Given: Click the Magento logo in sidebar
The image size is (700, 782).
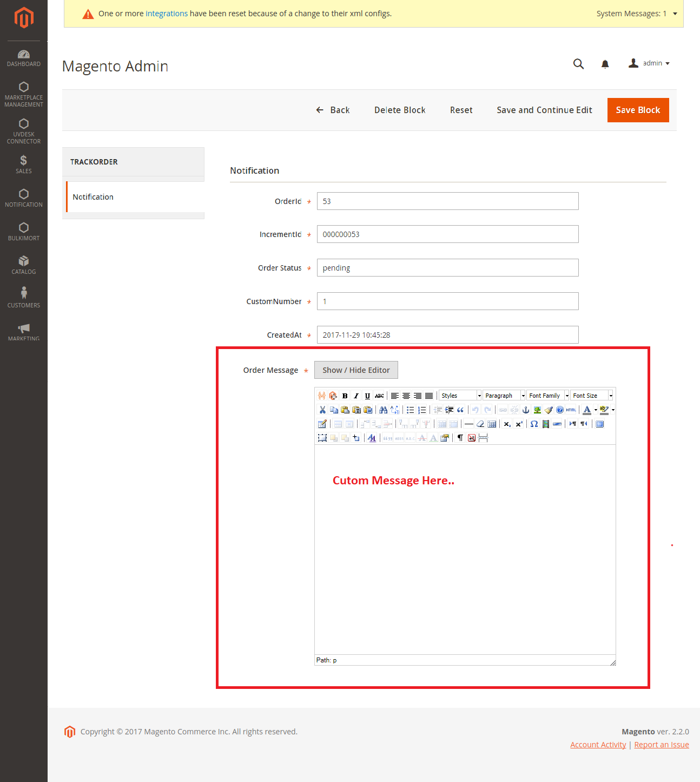Looking at the screenshot, I should coord(24,17).
